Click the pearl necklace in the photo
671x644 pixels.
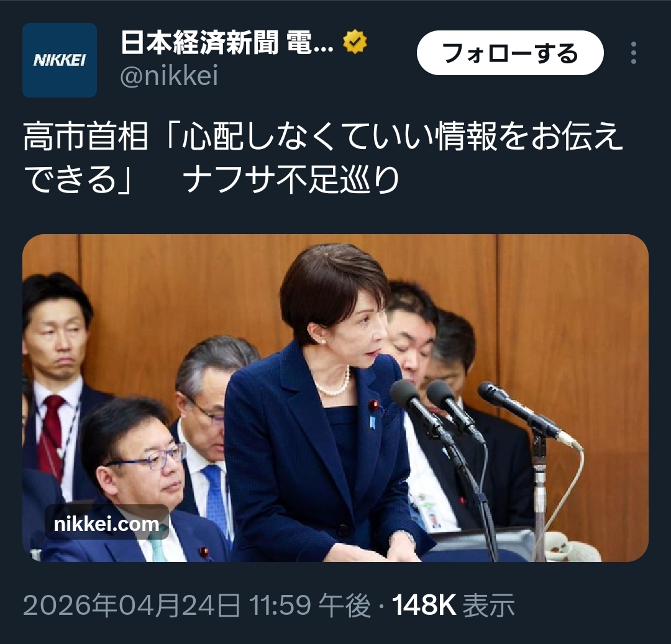click(x=334, y=384)
